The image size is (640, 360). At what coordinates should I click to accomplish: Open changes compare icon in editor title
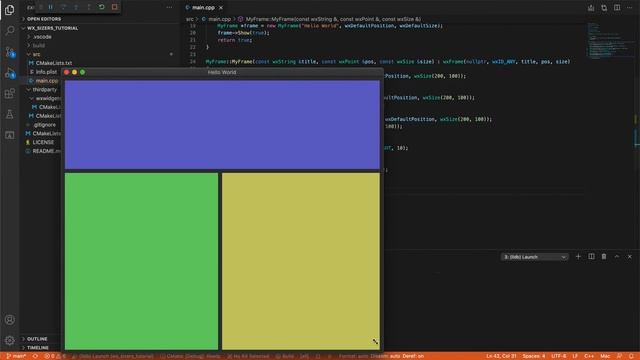coord(604,8)
